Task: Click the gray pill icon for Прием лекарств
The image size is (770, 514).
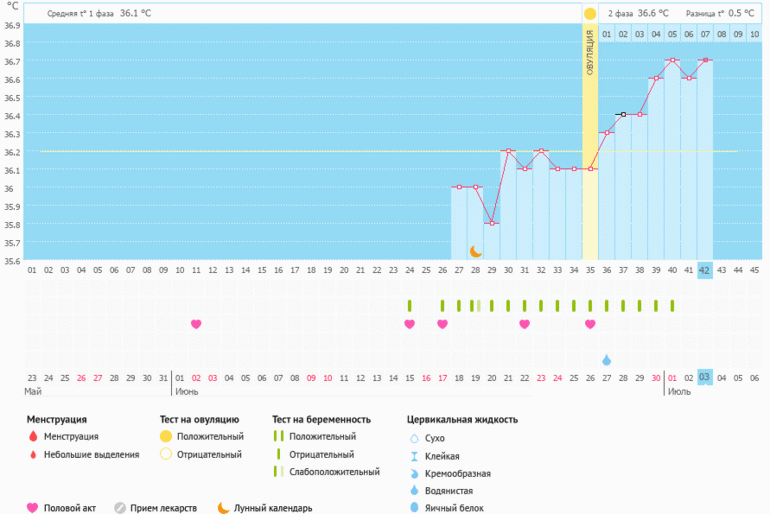Action: click(120, 507)
